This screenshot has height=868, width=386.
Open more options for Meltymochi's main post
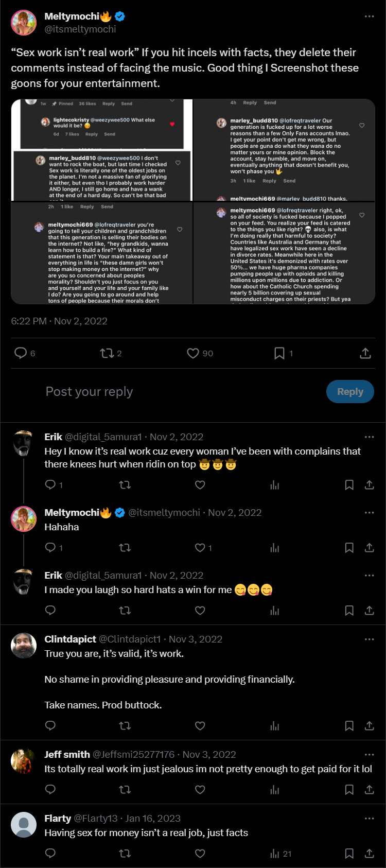pos(369,16)
